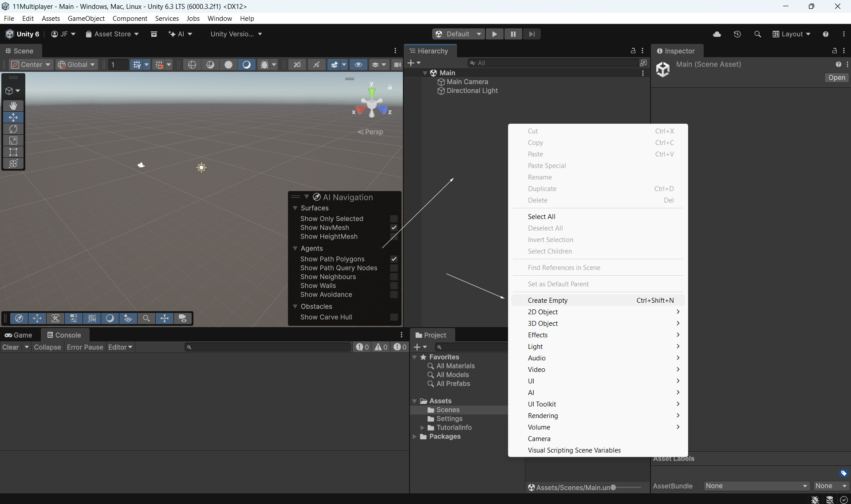Uncheck the Show NavMesh checkbox
Screen dimensions: 851x504
[394, 227]
